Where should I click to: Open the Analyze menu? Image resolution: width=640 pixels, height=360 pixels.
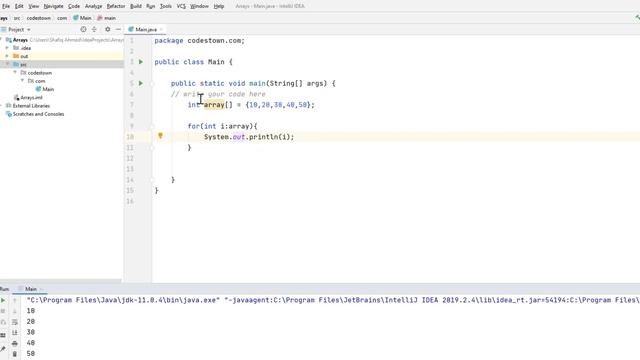coord(93,6)
